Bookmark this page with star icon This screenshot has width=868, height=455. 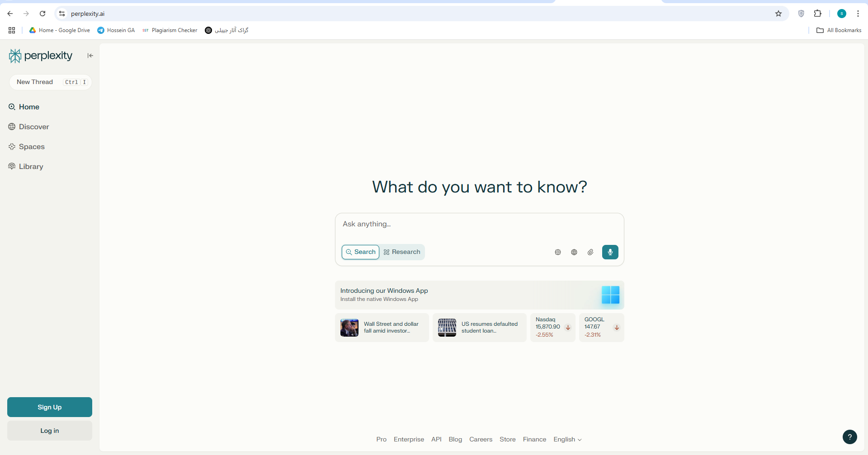(x=778, y=14)
